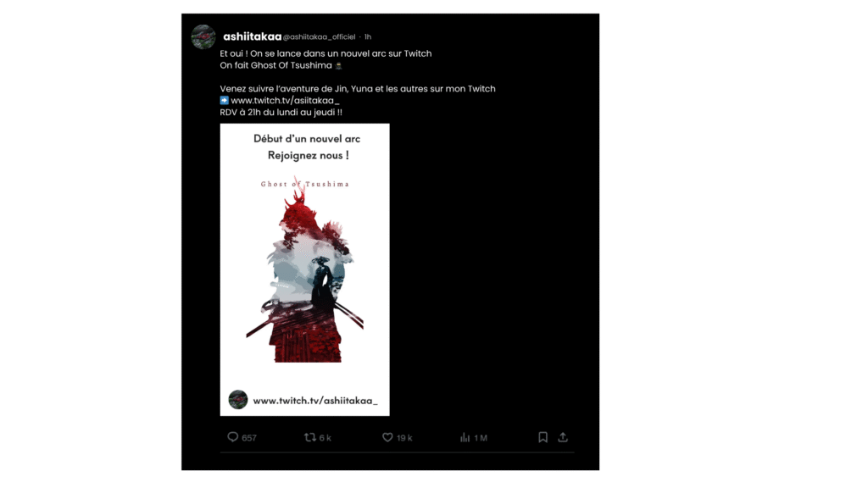This screenshot has height=488, width=868.
Task: Click the blue arrow emoji before the link
Action: pyautogui.click(x=225, y=101)
